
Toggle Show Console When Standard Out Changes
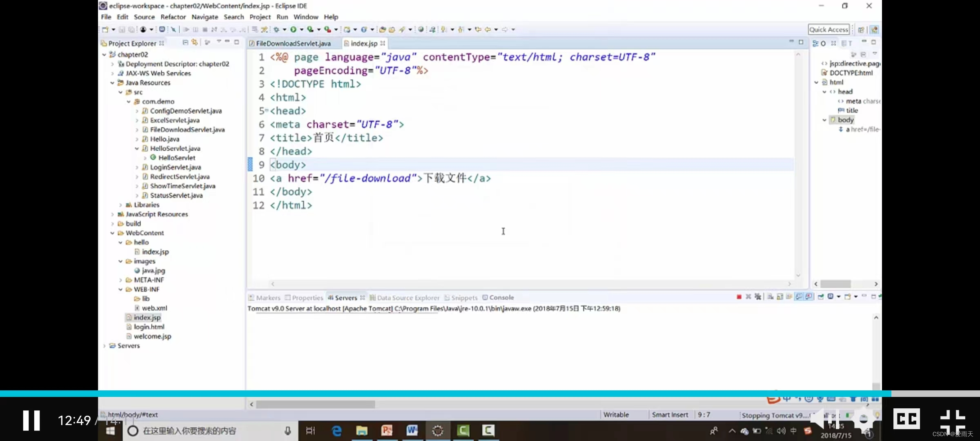point(799,297)
